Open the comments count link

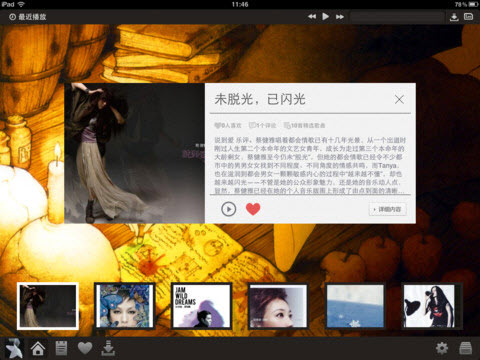(x=263, y=126)
